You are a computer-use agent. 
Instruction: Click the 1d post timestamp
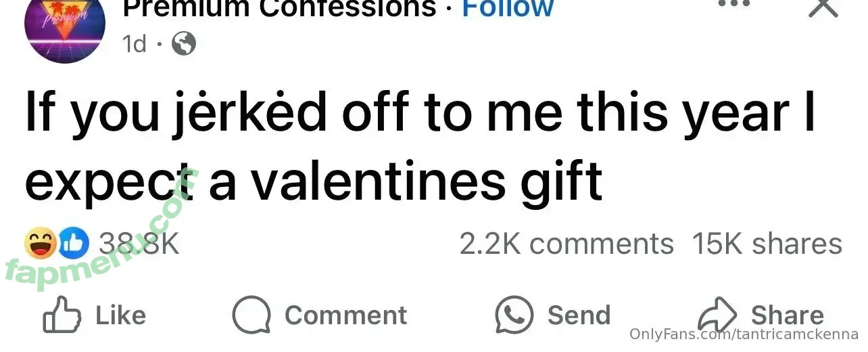click(x=135, y=45)
